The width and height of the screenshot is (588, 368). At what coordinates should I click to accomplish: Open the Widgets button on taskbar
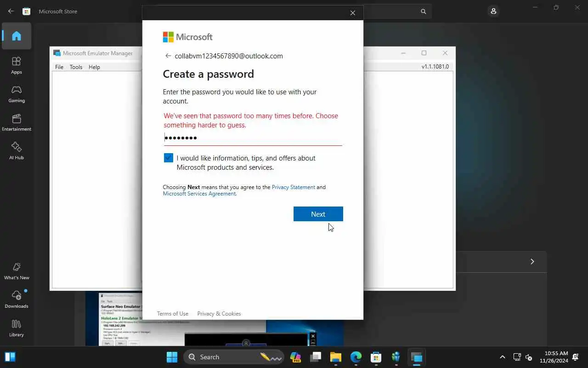coord(10,357)
